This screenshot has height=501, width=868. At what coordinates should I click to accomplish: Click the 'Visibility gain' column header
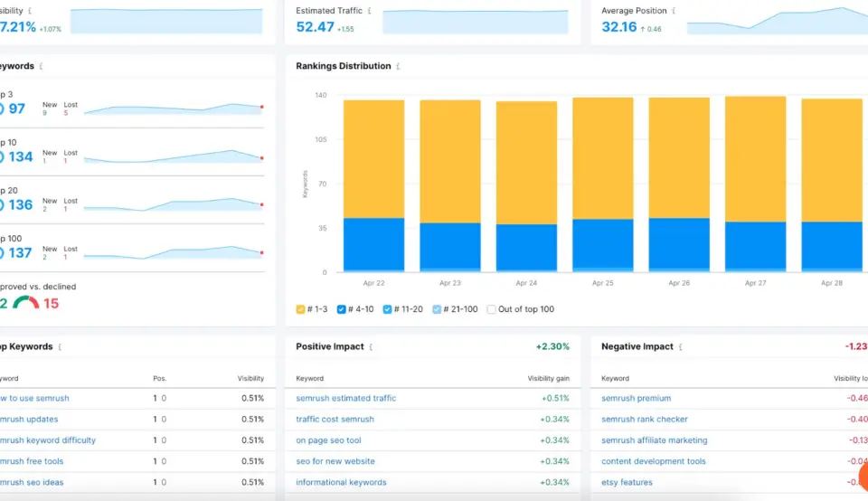(x=548, y=379)
